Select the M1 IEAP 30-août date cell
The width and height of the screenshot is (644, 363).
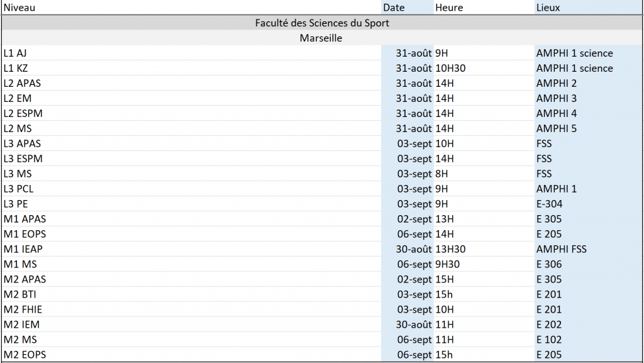(x=408, y=249)
